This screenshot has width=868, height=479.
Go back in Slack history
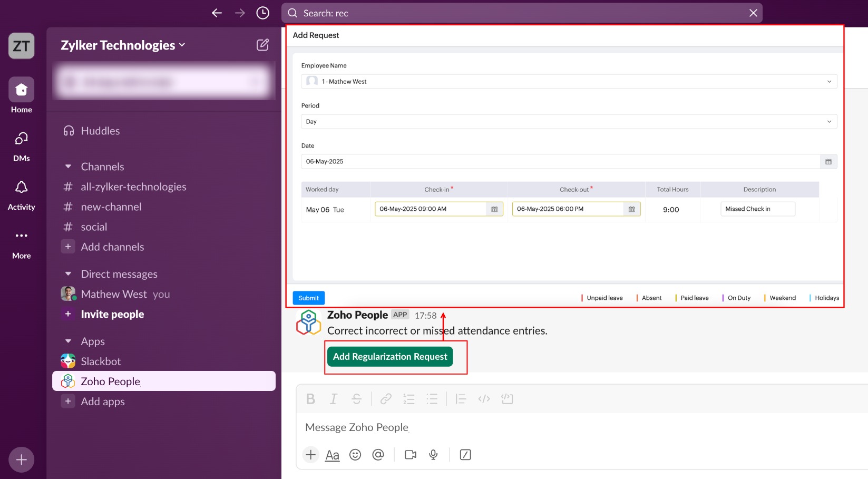click(x=217, y=13)
